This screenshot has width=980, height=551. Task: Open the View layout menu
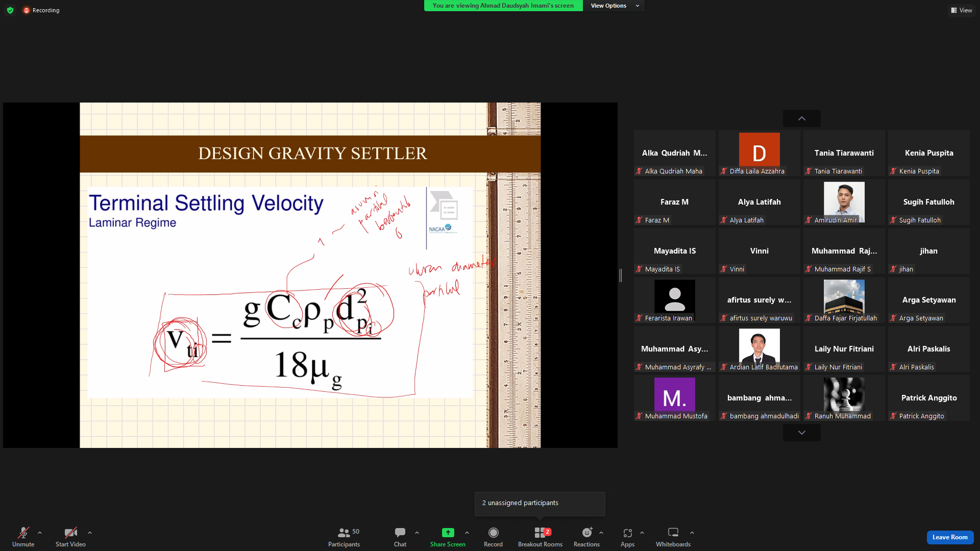[x=962, y=10]
